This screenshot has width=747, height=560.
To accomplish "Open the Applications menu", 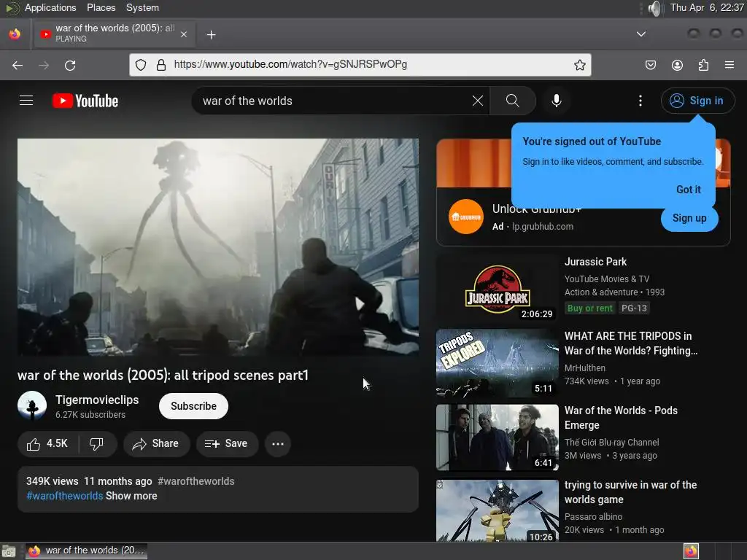I will click(x=50, y=7).
